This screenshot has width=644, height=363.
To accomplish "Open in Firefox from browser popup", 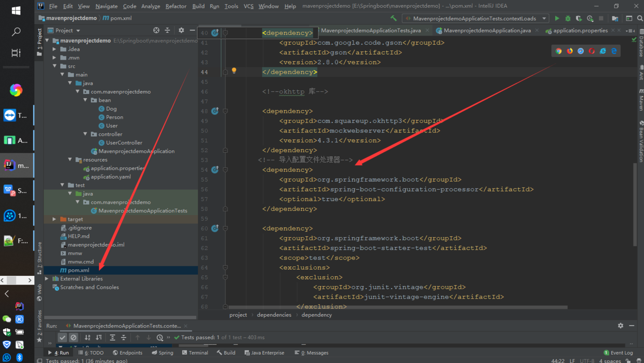I will (x=570, y=51).
